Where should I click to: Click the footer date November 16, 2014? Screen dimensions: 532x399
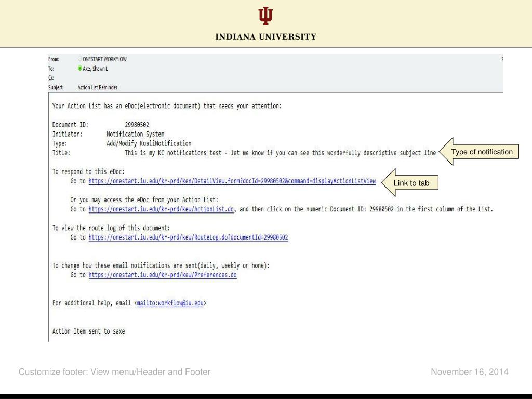tap(470, 372)
